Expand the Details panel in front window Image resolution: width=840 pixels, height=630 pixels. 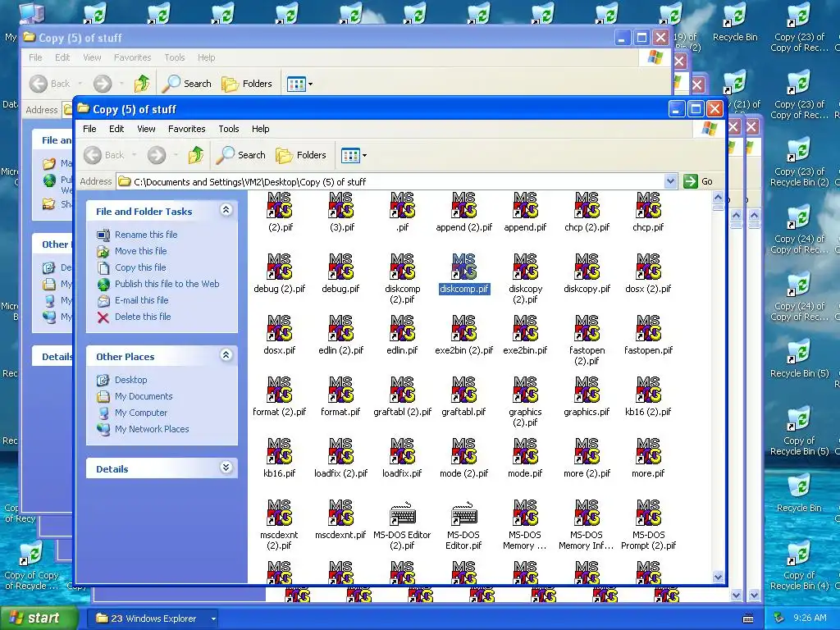(x=226, y=468)
